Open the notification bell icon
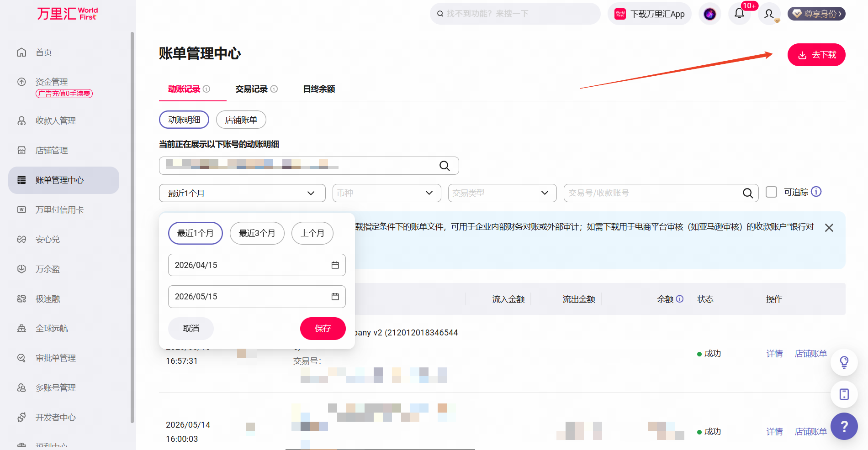Viewport: 868px width, 450px height. pyautogui.click(x=739, y=14)
